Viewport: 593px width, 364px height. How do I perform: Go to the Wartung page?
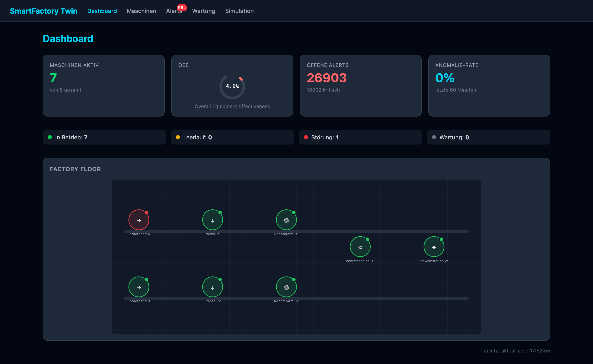[203, 11]
